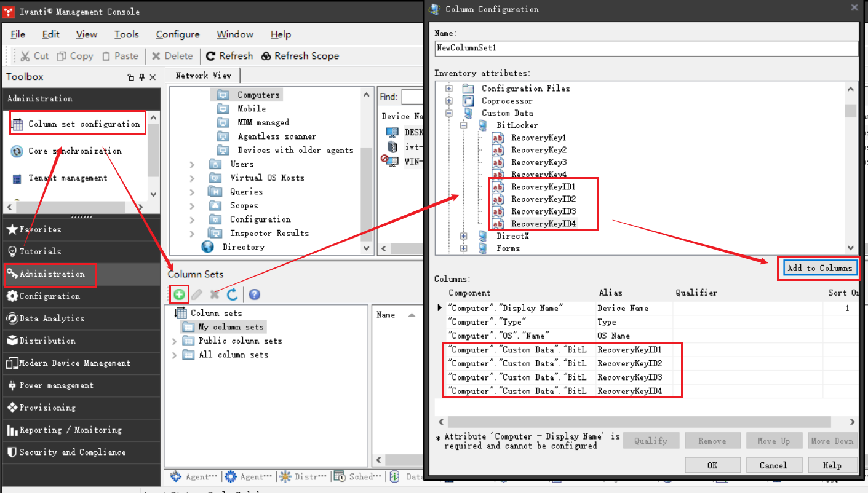
Task: Open Security and Compliance section
Action: pos(72,452)
